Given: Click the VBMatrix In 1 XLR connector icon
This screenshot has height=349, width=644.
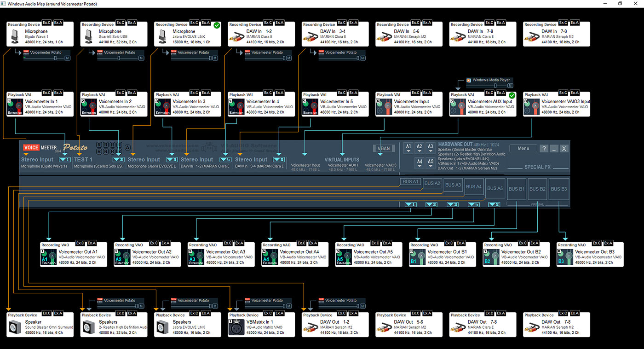Looking at the screenshot, I should coord(236,327).
